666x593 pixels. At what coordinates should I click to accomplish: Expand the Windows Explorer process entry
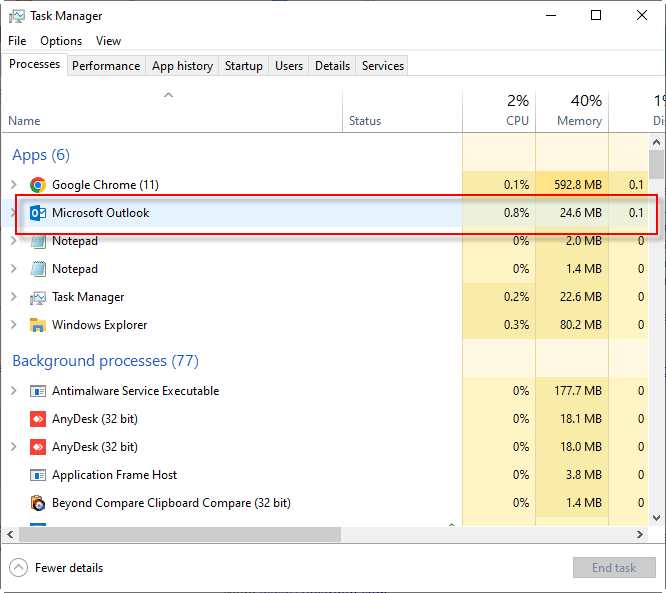click(x=14, y=325)
